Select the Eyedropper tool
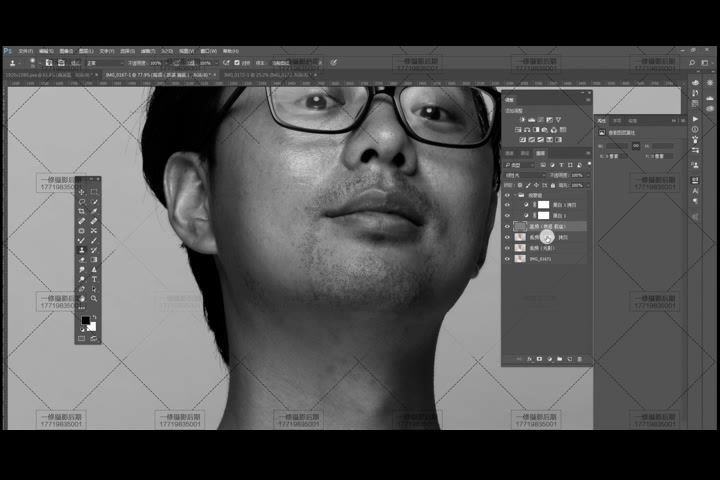720x480 pixels. [94, 211]
